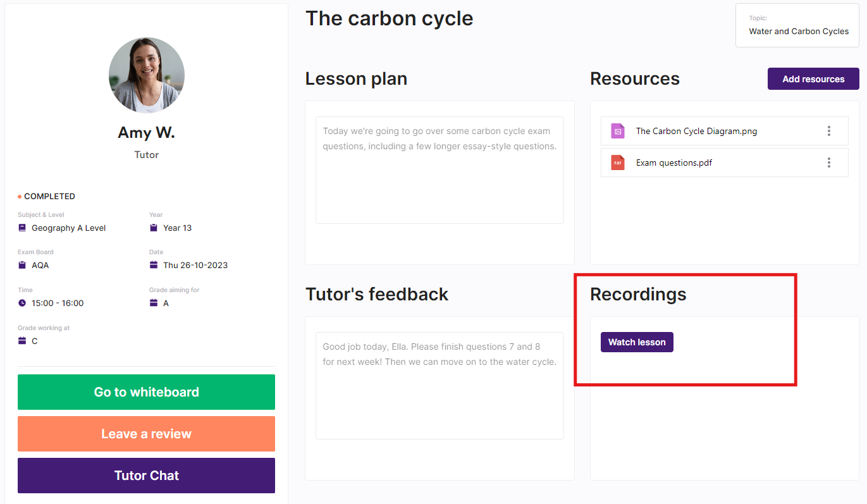867x504 pixels.
Task: Click the clipboard icon next to AQA
Action: (22, 265)
